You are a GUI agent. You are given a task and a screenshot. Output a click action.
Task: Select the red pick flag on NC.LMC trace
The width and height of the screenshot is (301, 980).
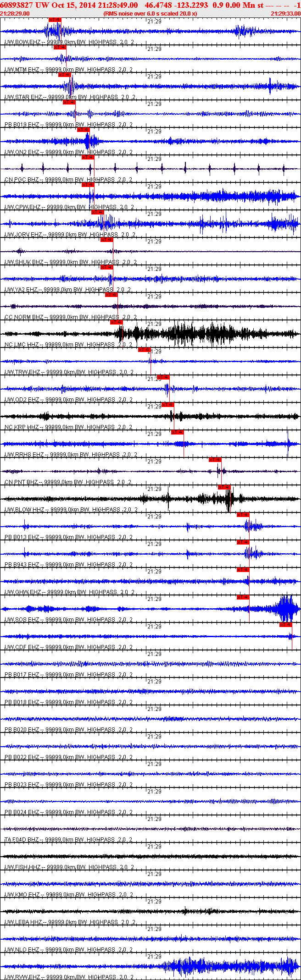(x=116, y=322)
